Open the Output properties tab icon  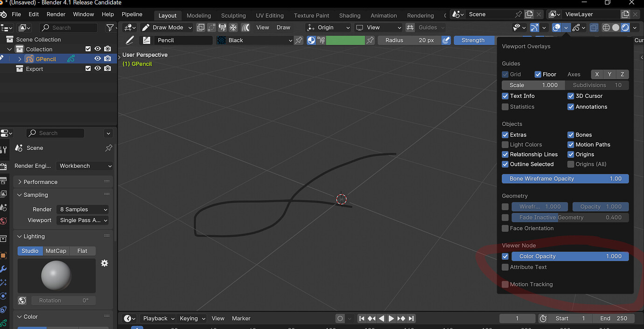tap(3, 181)
